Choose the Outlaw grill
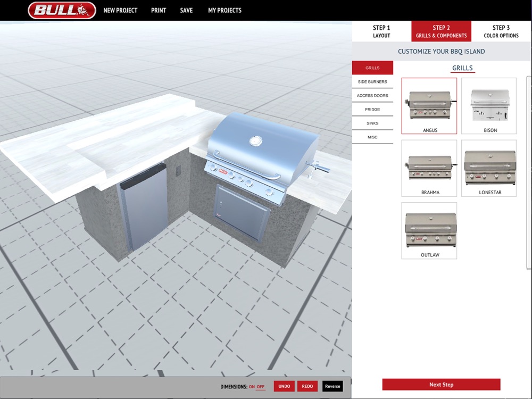The height and width of the screenshot is (399, 532). [429, 231]
